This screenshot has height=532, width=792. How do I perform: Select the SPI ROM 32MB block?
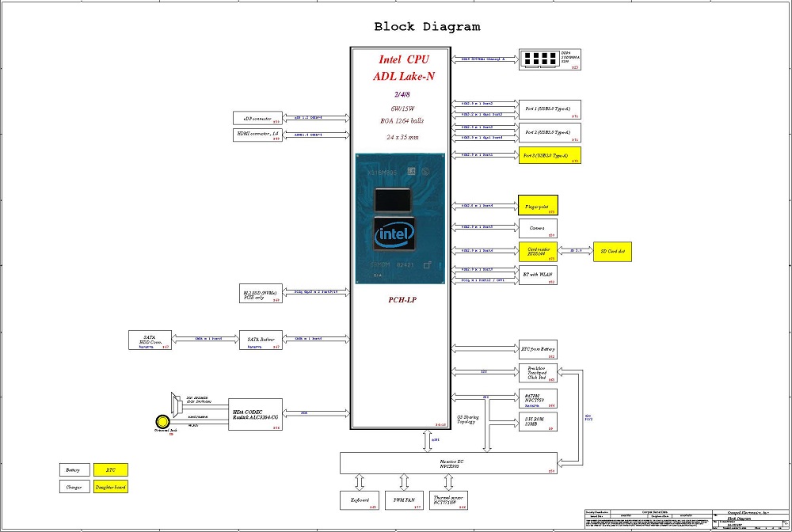click(x=538, y=421)
